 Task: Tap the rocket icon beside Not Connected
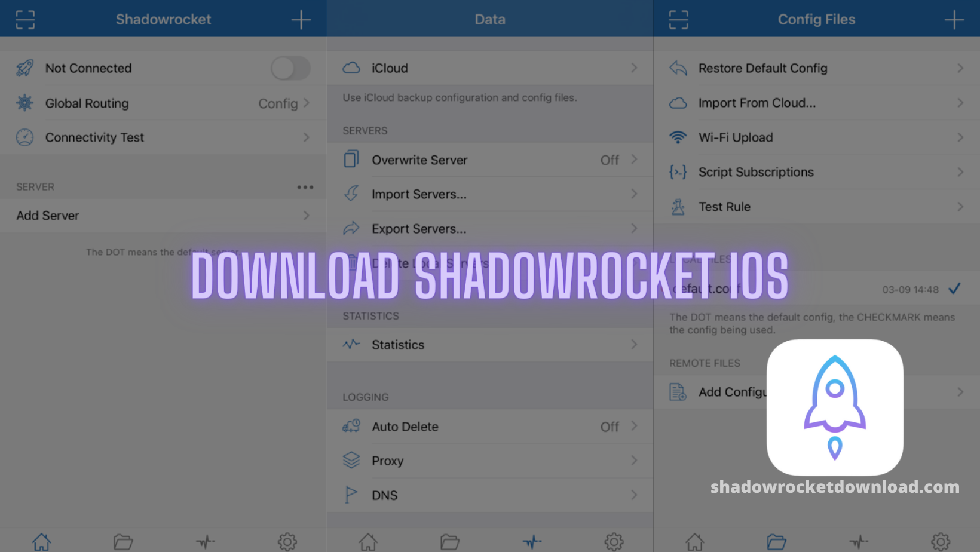(24, 68)
